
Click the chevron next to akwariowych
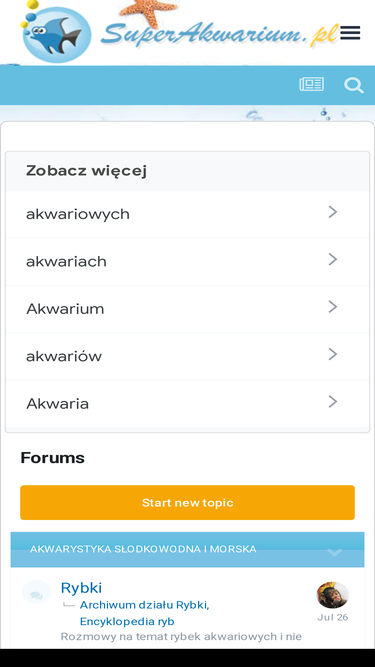point(333,212)
